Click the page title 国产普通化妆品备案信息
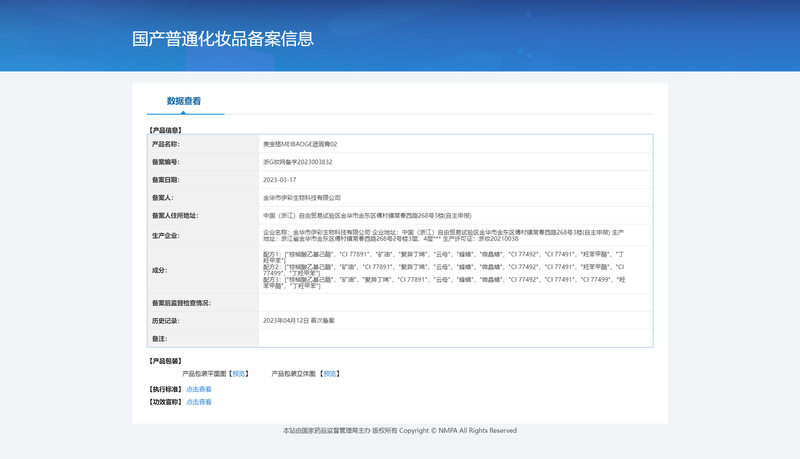The image size is (800, 459). (x=223, y=39)
